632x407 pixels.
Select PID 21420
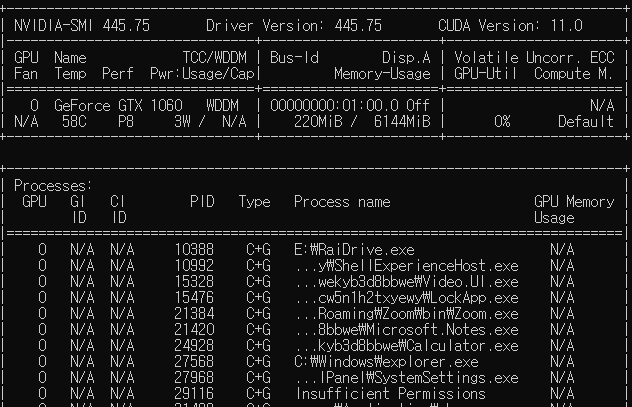(x=194, y=330)
